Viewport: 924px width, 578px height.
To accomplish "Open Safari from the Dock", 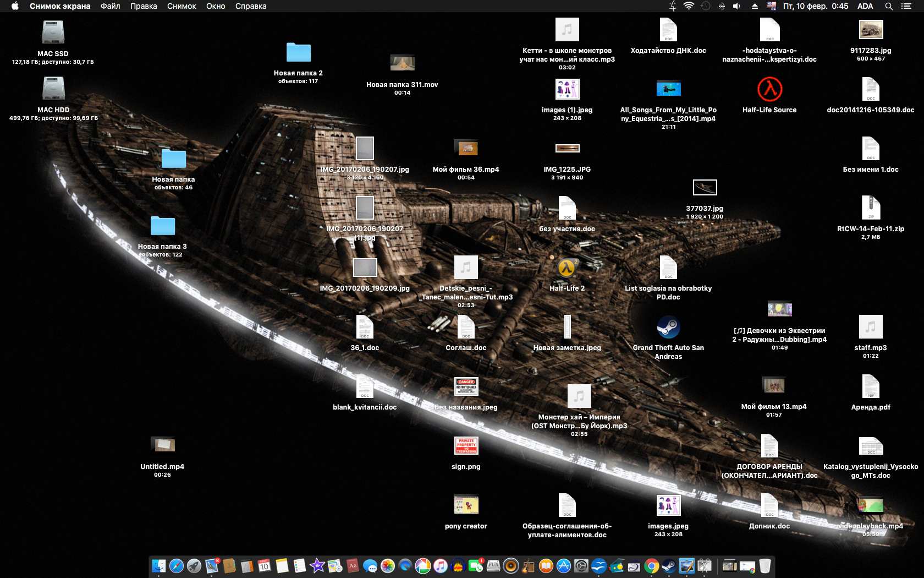I will coord(177,566).
